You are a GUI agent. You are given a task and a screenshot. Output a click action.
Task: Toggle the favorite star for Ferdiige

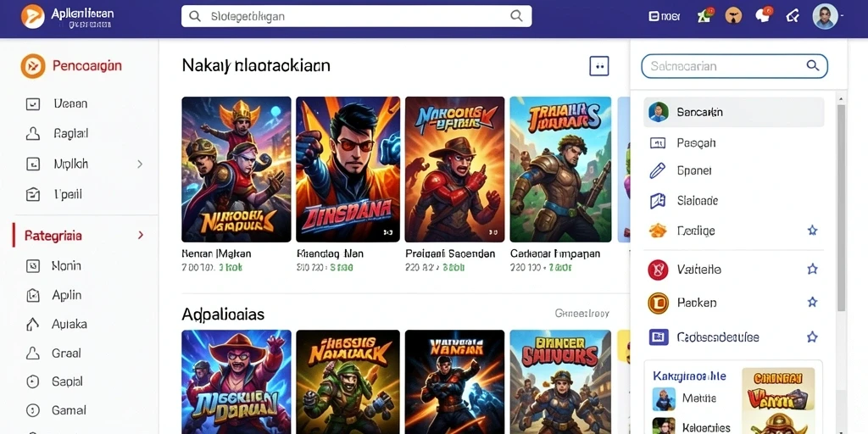812,231
